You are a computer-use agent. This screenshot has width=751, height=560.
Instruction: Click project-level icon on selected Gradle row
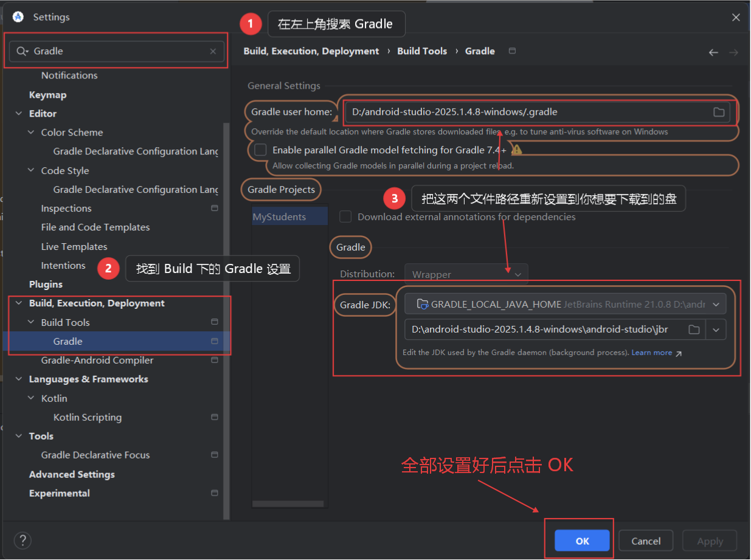214,341
